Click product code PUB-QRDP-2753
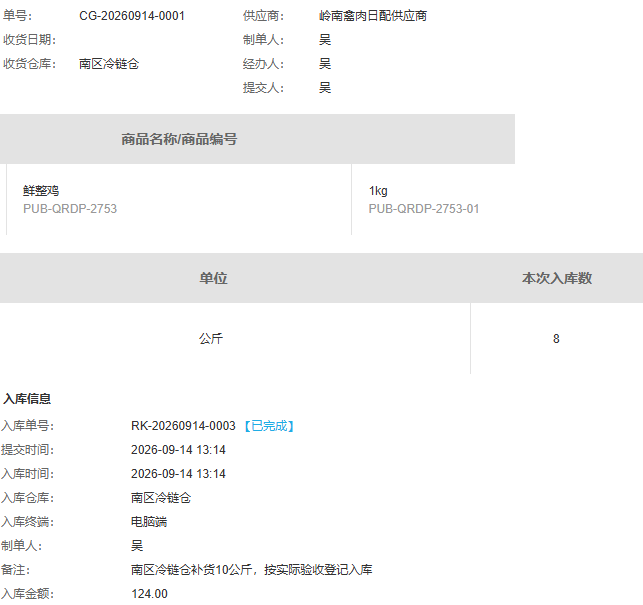643x605 pixels. click(70, 209)
